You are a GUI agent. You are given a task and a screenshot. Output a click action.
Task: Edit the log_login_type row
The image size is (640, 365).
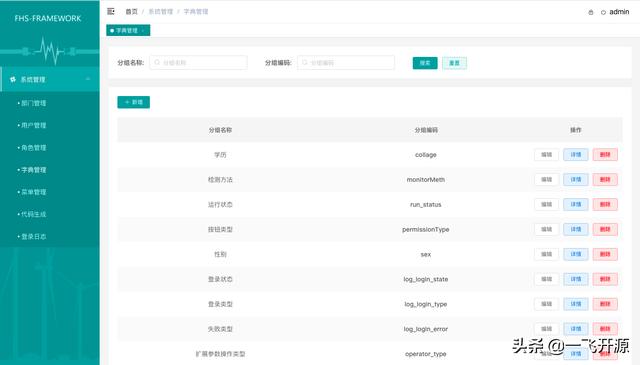547,304
